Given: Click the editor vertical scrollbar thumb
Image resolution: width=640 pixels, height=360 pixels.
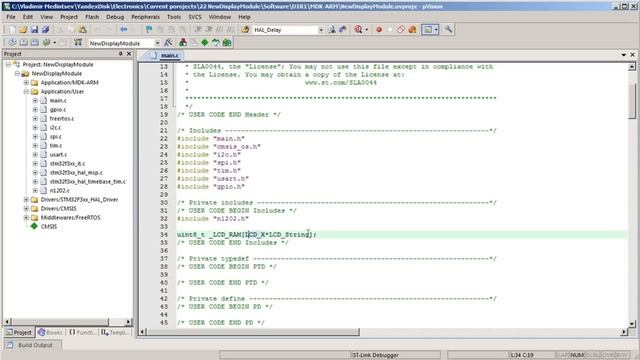Looking at the screenshot, I should click(x=632, y=102).
